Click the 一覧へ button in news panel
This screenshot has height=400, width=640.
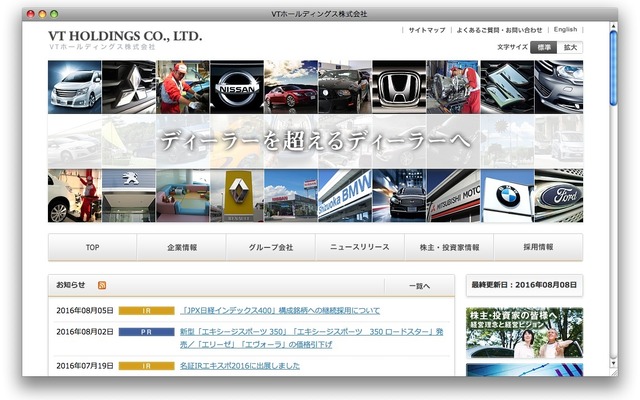[x=419, y=286]
